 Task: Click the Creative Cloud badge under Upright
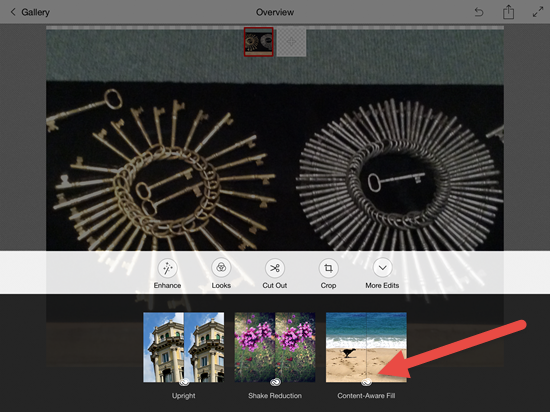pos(184,382)
